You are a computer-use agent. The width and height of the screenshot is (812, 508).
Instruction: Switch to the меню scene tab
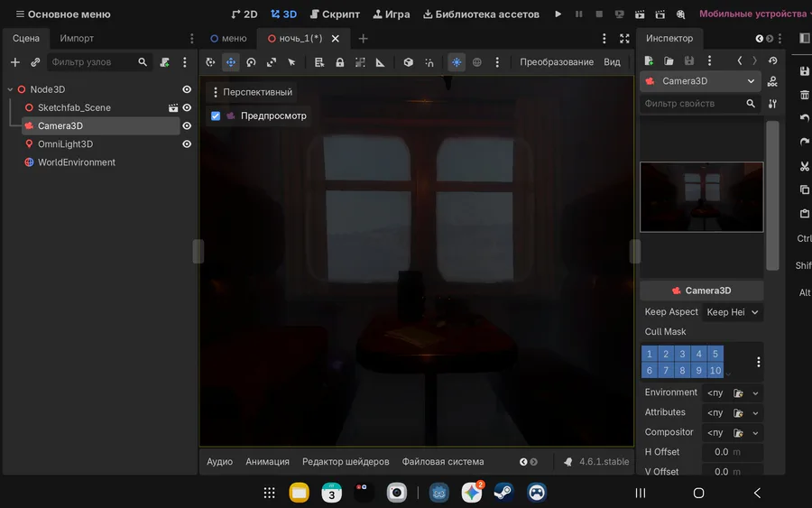tap(228, 38)
